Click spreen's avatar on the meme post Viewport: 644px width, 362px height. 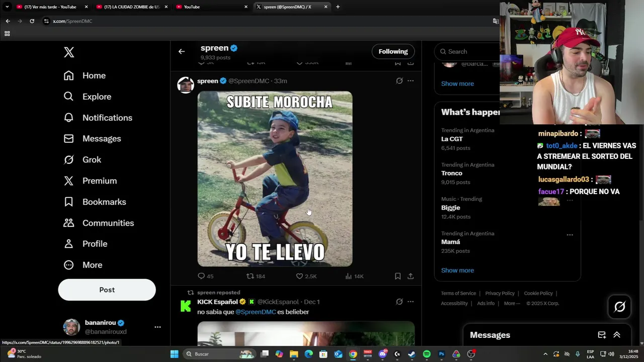pyautogui.click(x=186, y=85)
